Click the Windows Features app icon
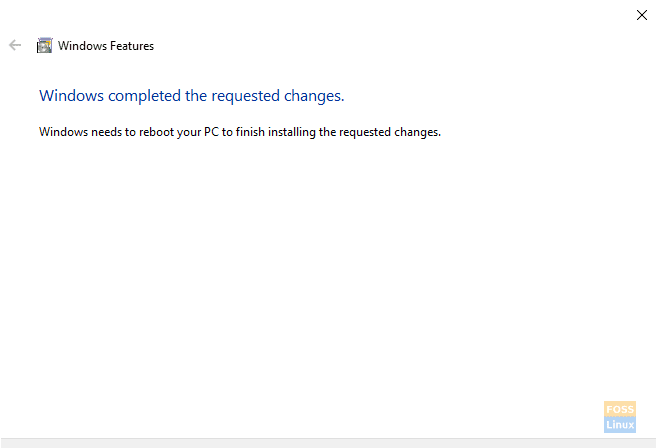This screenshot has width=656, height=448. click(44, 45)
